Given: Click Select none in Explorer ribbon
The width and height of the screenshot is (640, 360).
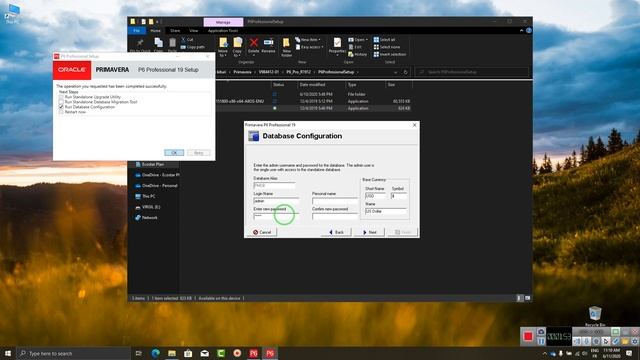Looking at the screenshot, I should pyautogui.click(x=387, y=47).
